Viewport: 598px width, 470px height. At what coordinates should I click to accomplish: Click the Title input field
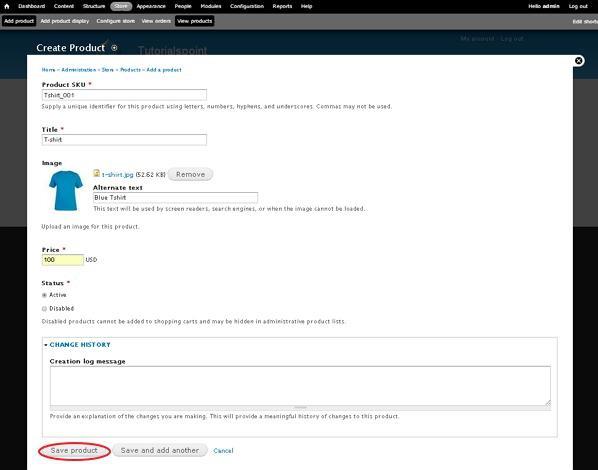pos(124,140)
